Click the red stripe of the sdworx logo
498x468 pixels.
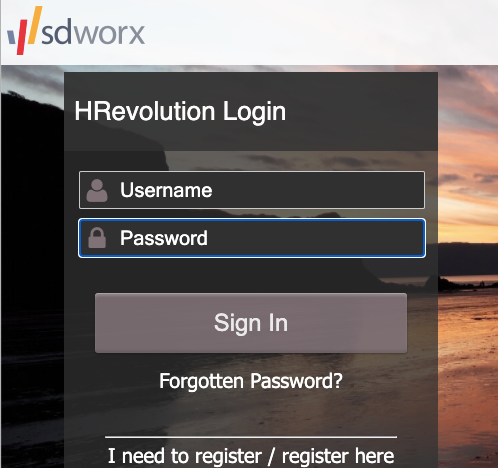(x=22, y=37)
